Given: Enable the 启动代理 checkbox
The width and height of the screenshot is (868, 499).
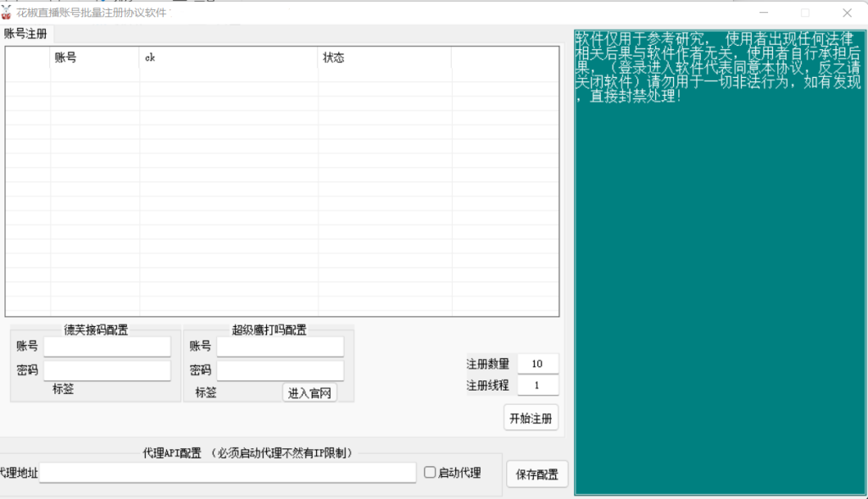Looking at the screenshot, I should coord(430,473).
